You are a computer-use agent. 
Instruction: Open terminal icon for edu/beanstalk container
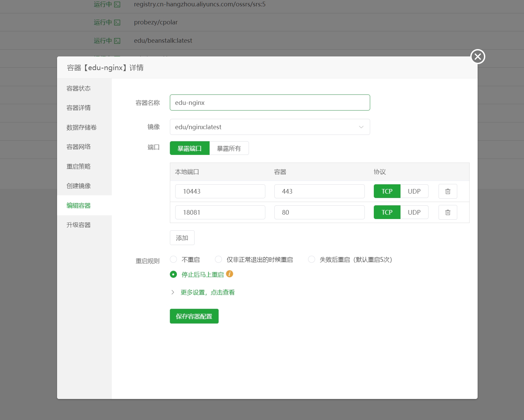pos(117,41)
